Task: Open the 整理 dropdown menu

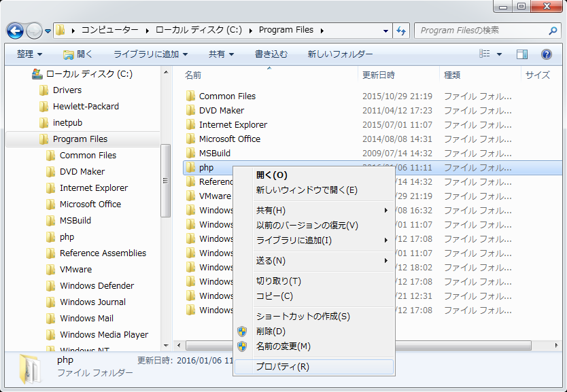Action: 29,54
